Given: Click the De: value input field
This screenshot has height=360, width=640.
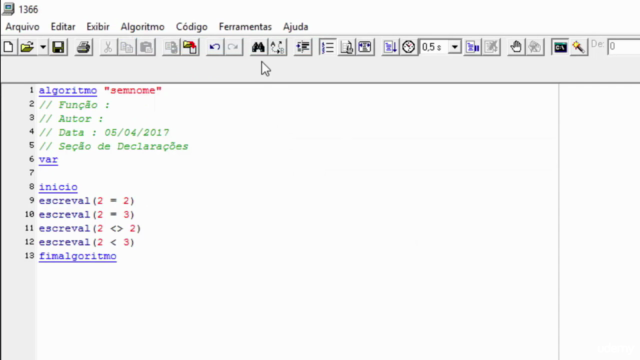Looking at the screenshot, I should tap(624, 47).
